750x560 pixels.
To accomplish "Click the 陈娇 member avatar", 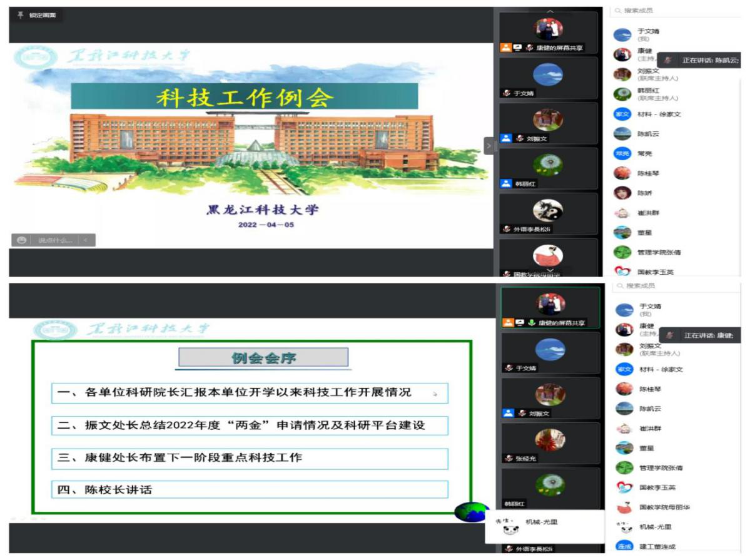I will pos(622,193).
